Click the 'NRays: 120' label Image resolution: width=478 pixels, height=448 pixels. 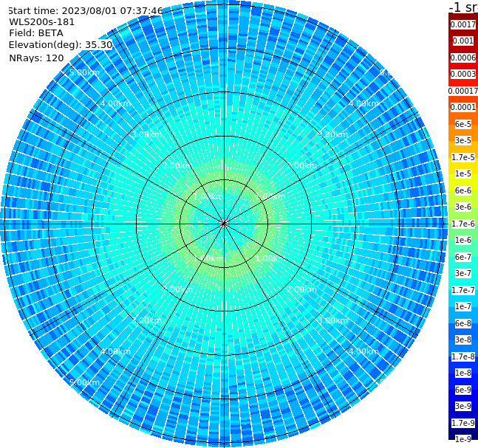pos(36,58)
